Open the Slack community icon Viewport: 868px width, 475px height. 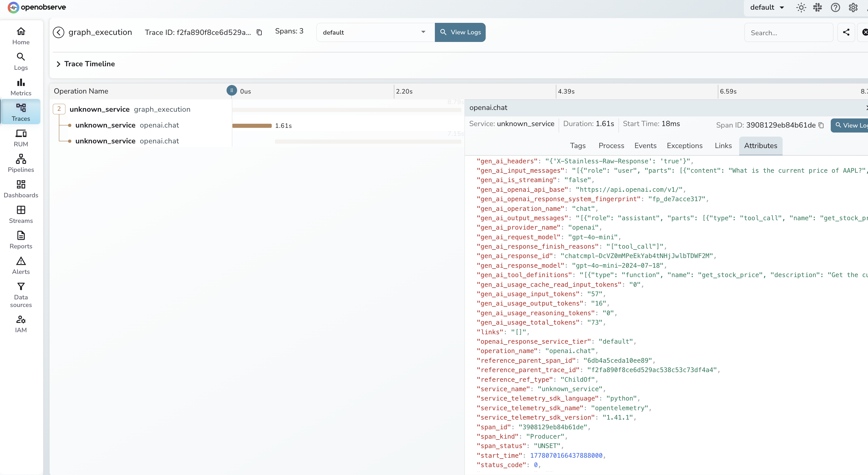[x=818, y=7]
